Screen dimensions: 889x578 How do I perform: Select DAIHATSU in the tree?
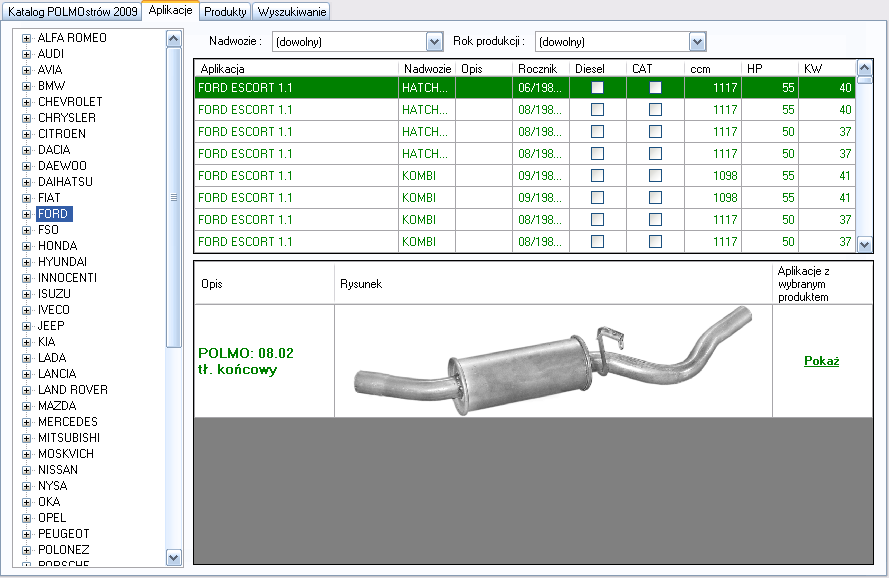tap(65, 182)
